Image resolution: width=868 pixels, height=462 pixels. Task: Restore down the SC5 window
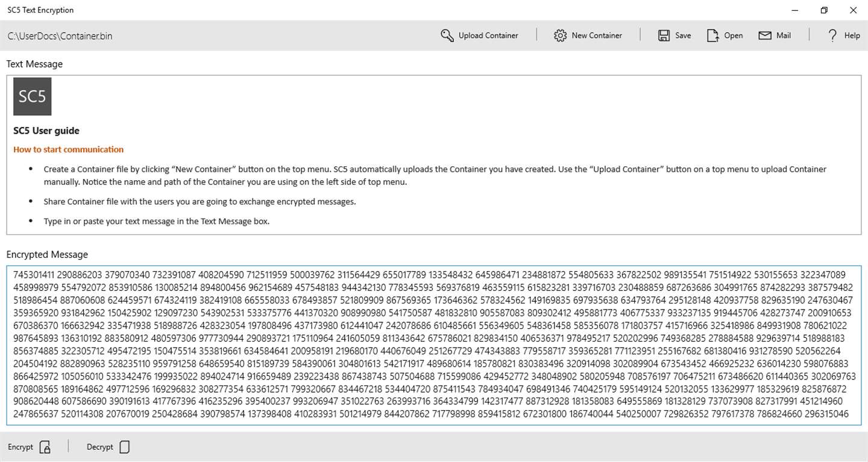(824, 10)
